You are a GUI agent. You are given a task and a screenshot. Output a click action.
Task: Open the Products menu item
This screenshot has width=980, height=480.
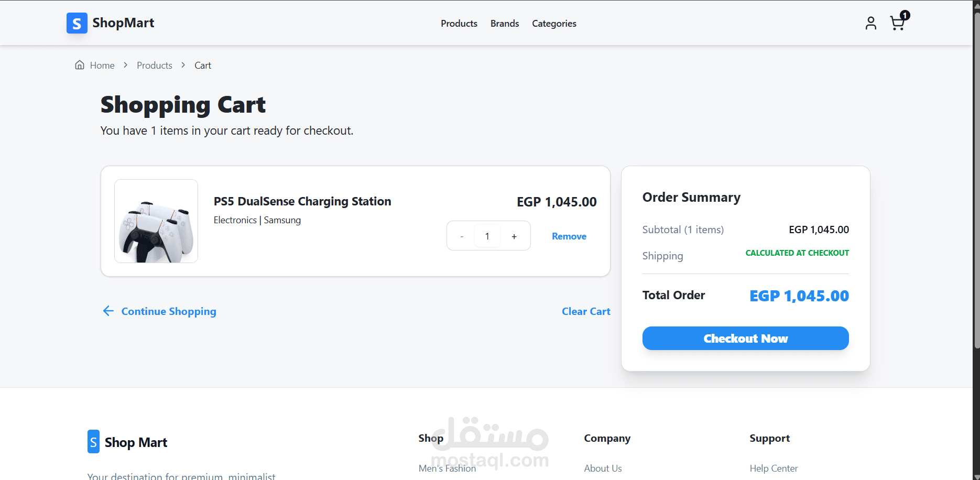coord(459,24)
